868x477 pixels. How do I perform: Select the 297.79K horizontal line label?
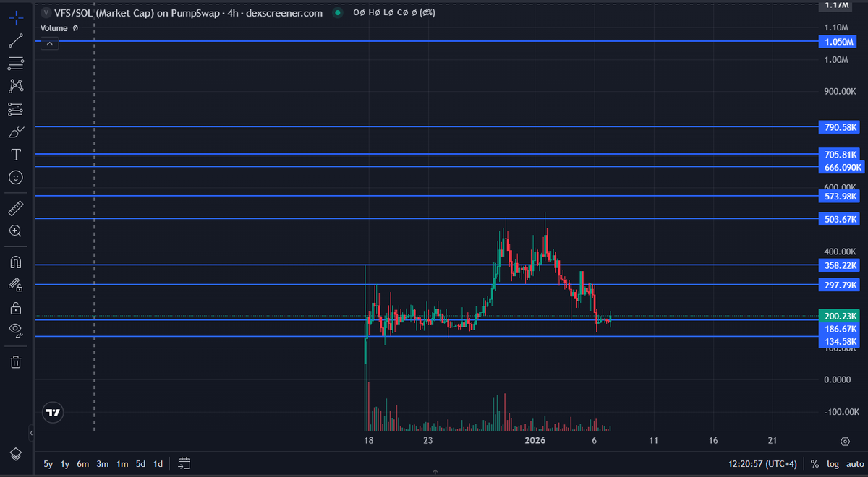[839, 285]
